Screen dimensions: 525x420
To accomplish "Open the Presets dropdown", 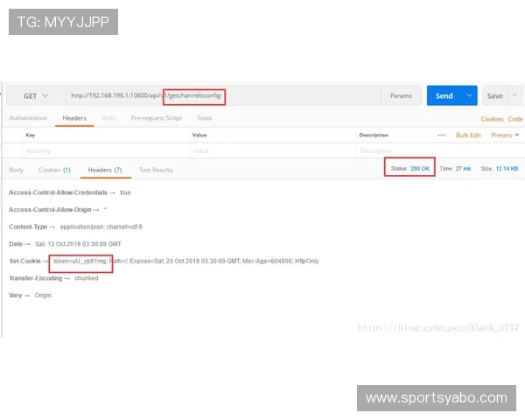I will (x=505, y=136).
